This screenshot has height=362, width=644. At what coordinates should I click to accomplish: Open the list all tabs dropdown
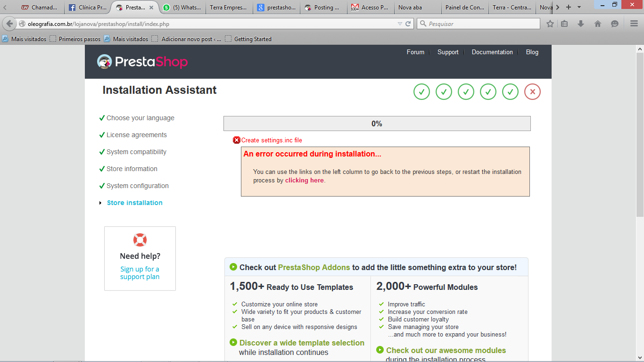coord(579,7)
